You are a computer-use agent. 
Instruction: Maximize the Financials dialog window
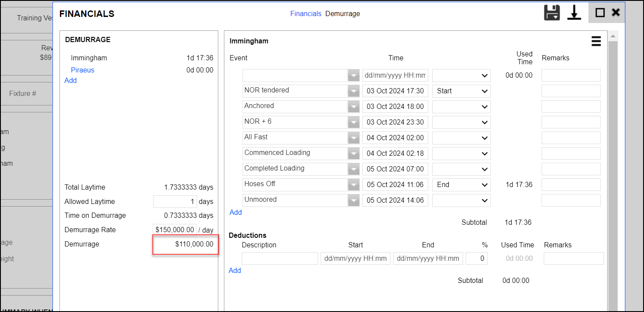click(x=600, y=13)
